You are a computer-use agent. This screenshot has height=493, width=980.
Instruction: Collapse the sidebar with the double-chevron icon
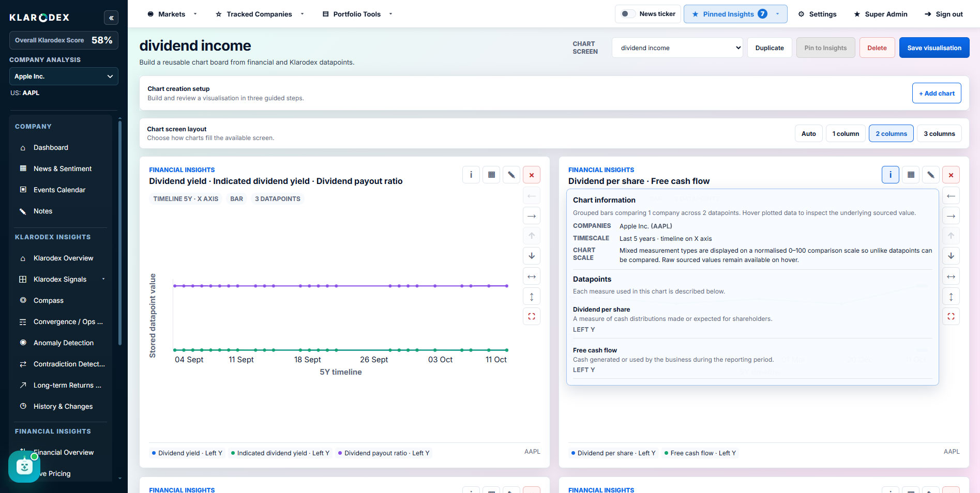pos(111,18)
